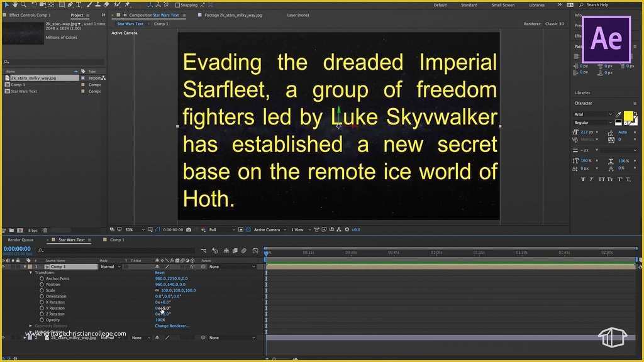The width and height of the screenshot is (644, 362).
Task: Click the eyedropper in the Character panel
Action: pyautogui.click(x=619, y=114)
